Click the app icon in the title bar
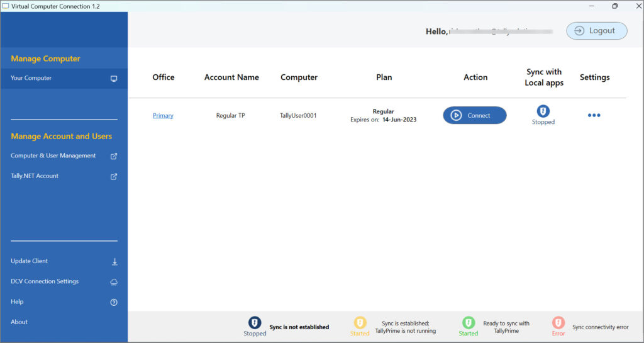The image size is (644, 343). coord(6,6)
